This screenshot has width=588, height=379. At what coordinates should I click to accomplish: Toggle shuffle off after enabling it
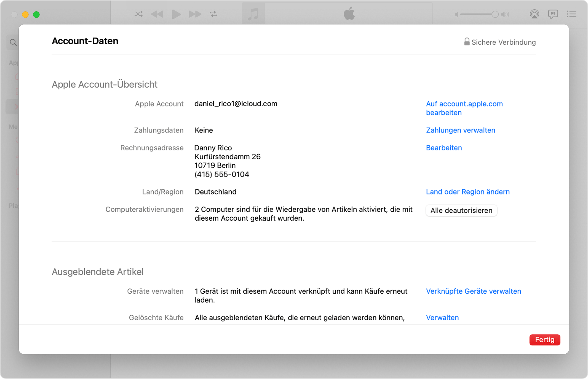coord(139,14)
